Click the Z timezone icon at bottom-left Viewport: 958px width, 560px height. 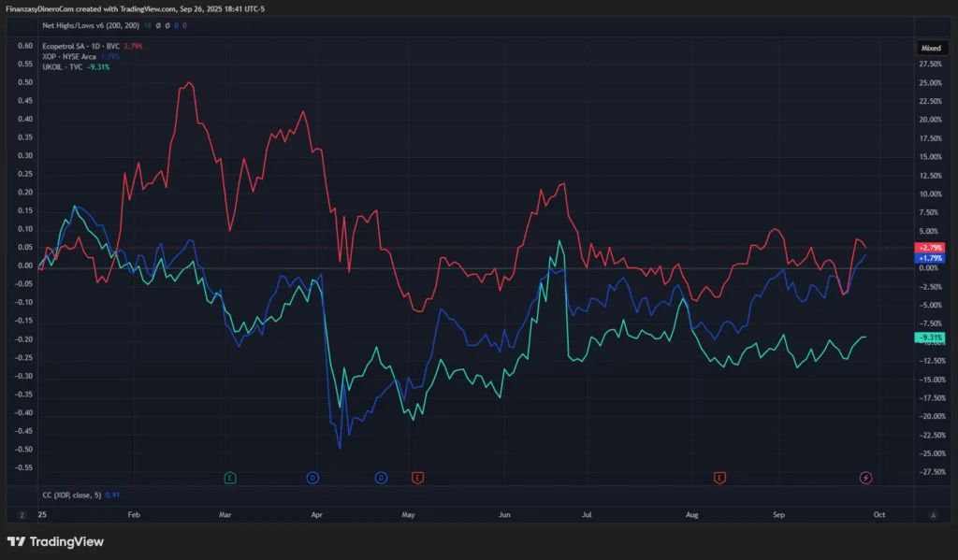pyautogui.click(x=22, y=514)
